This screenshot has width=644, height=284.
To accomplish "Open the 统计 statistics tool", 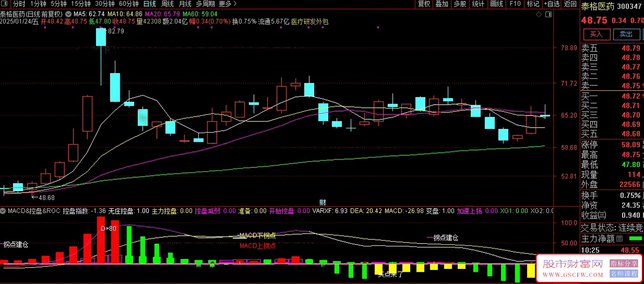I will point(478,4).
